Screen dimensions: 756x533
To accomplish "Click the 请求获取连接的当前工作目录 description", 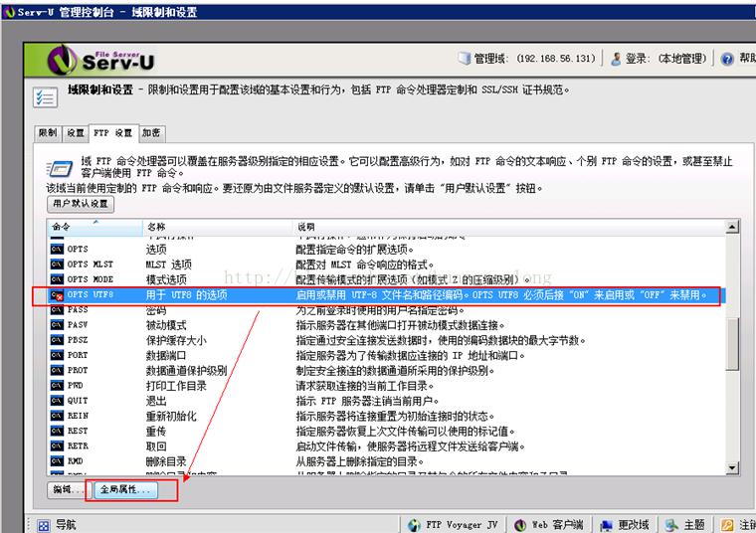I will pyautogui.click(x=364, y=386).
